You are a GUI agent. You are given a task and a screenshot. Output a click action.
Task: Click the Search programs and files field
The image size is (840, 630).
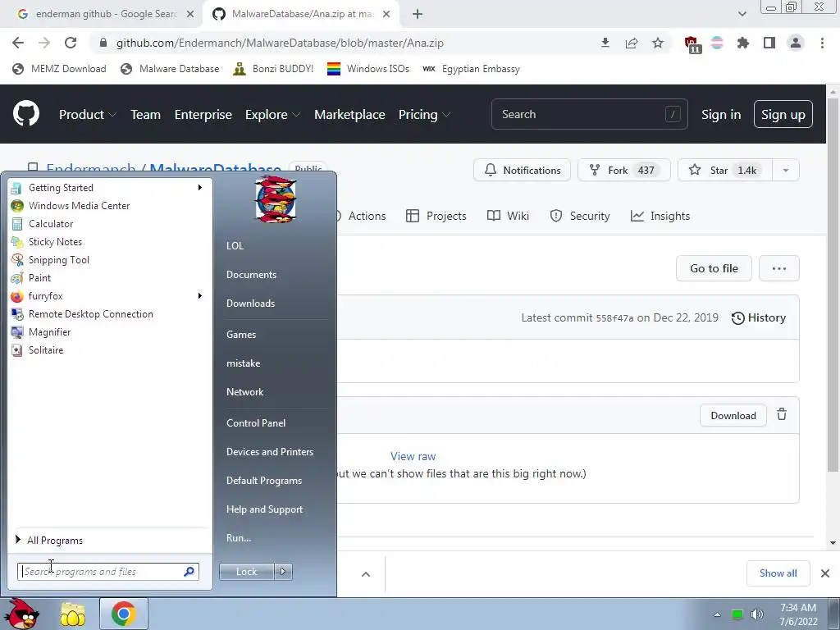[107, 572]
